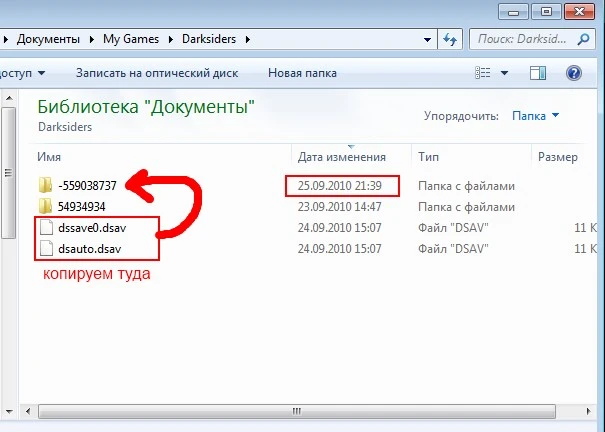Screen dimensions: 605x432
Task: Select the file name dssave0.dsav
Action: point(92,228)
